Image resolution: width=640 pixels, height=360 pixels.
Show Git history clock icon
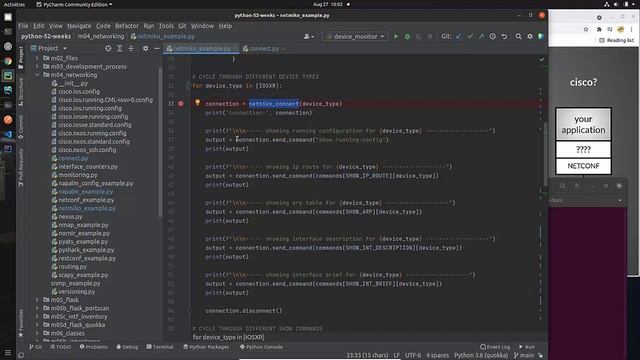click(x=493, y=36)
